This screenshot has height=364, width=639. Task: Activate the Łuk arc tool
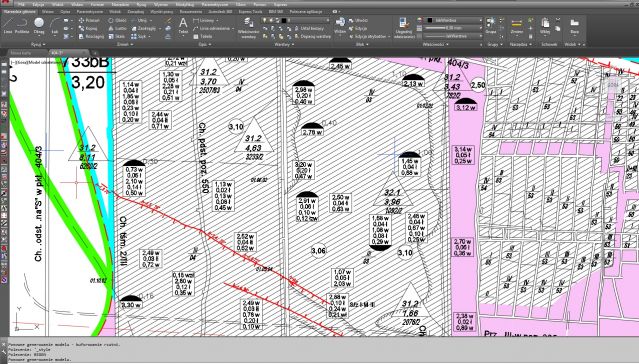(55, 26)
